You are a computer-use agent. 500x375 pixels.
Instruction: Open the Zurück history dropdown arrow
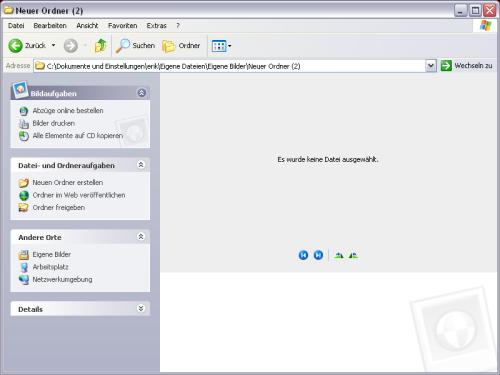[x=53, y=45]
